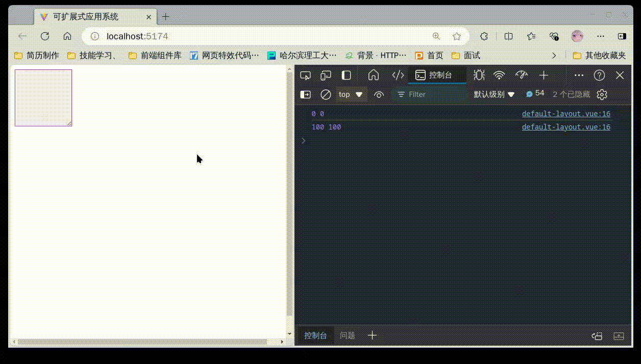Open the top JavaScript context dropdown

point(351,94)
